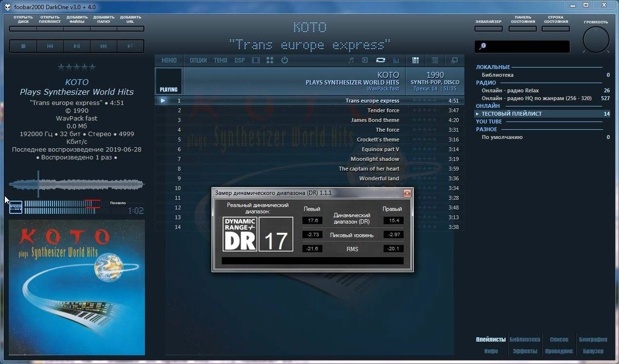Switch to the Проводник tab
The width and height of the screenshot is (619, 364).
click(x=559, y=351)
